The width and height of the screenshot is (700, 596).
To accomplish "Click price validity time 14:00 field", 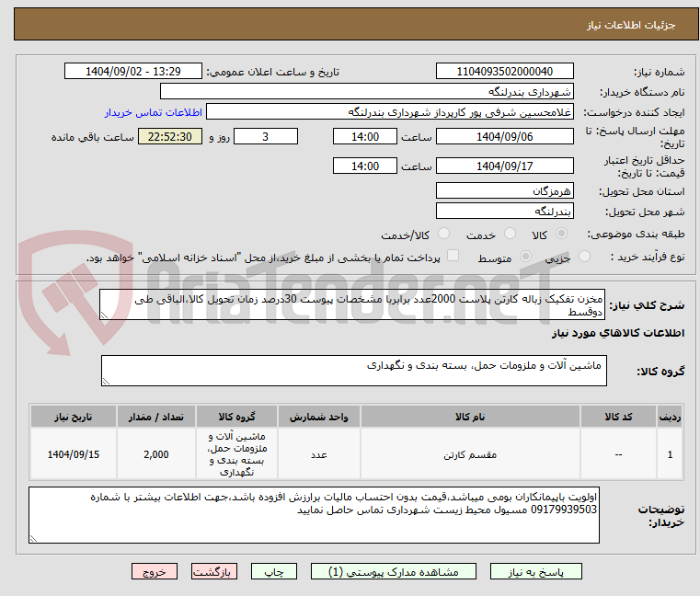I will (365, 166).
